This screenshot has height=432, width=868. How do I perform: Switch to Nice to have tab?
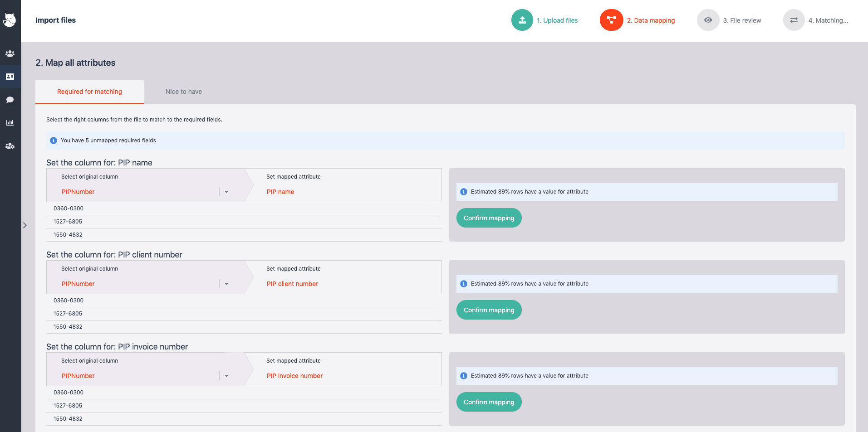point(184,92)
